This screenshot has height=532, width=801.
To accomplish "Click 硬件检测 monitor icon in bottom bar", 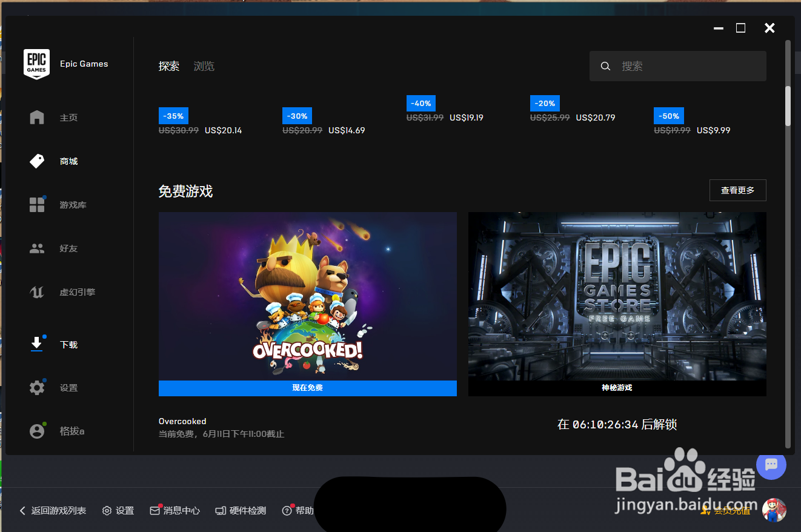I will (221, 511).
